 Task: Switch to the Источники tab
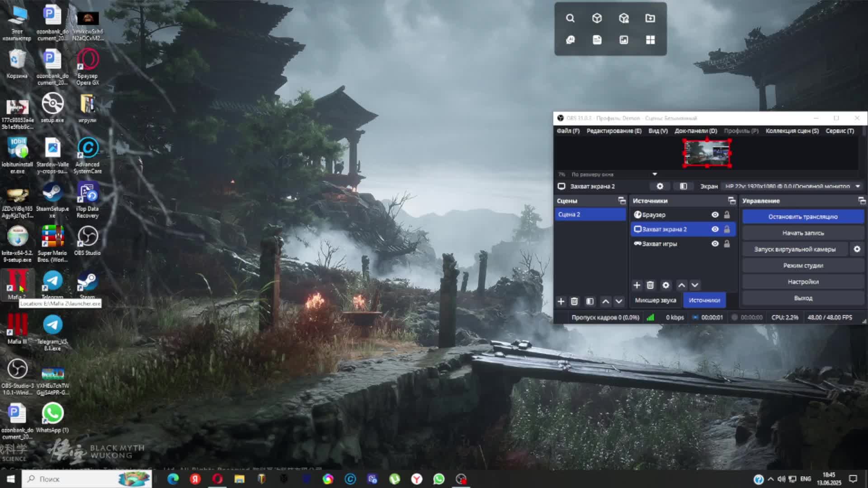tap(704, 300)
